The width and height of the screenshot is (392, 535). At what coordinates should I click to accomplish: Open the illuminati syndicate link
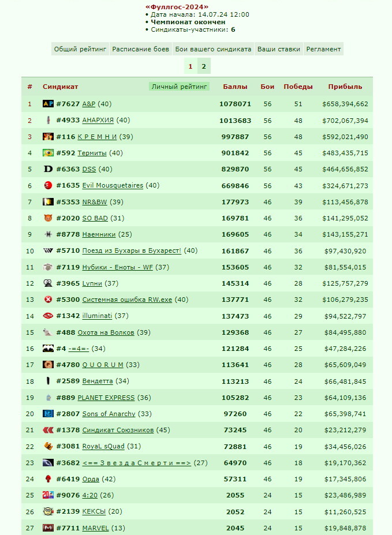97,316
